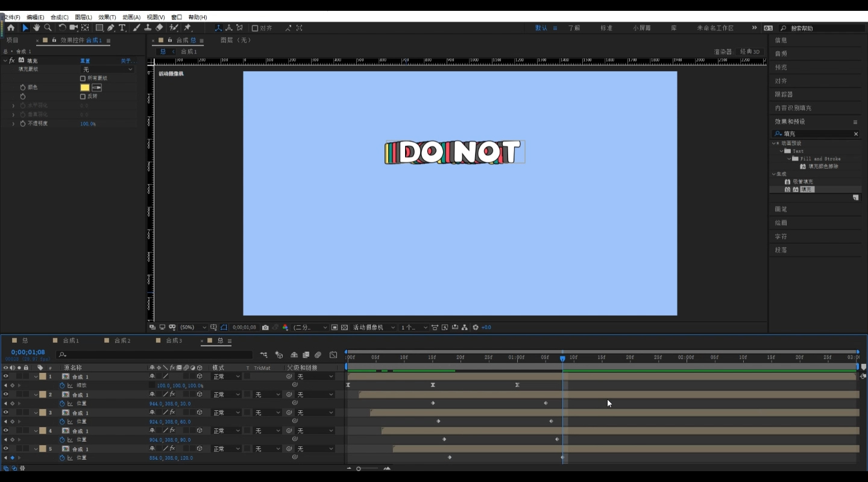This screenshot has width=868, height=482.
Task: Enable the All Masks (所有蒙版) checkbox
Action: (x=83, y=78)
